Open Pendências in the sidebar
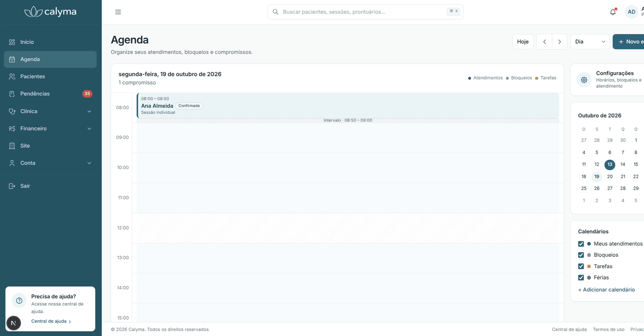The width and height of the screenshot is (644, 336). pos(50,94)
